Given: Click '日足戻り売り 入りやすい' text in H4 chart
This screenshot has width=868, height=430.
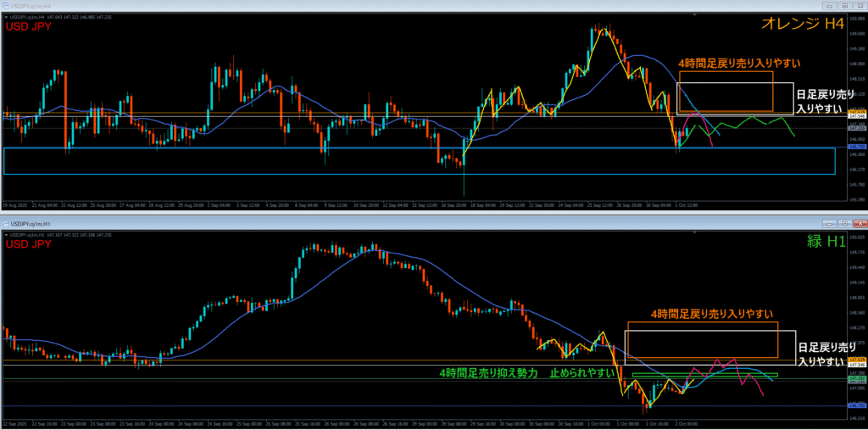Looking at the screenshot, I should tap(824, 102).
